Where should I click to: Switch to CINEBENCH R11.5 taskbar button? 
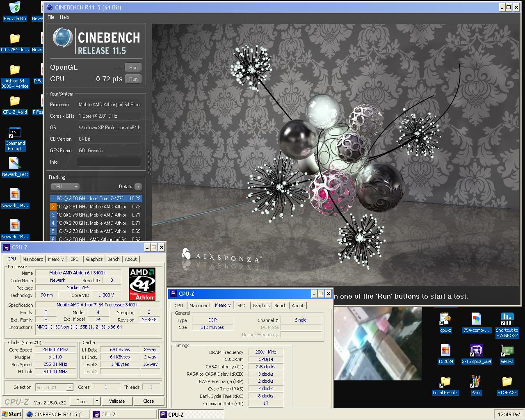(57, 414)
